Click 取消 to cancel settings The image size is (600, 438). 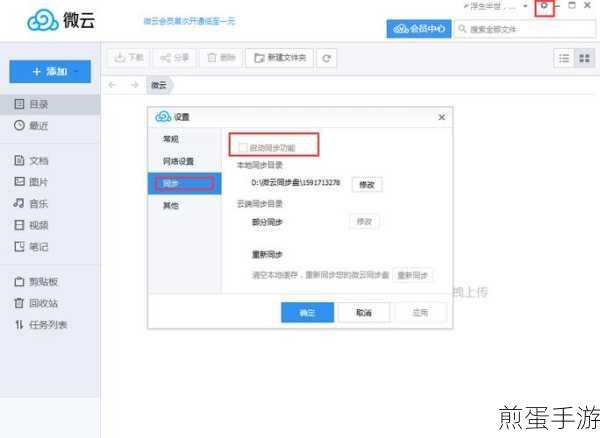[x=364, y=313]
